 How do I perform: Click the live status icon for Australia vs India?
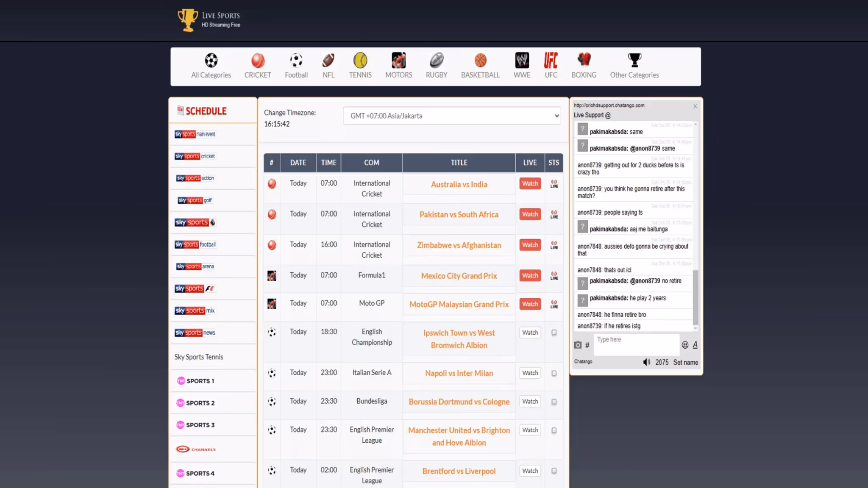[554, 184]
